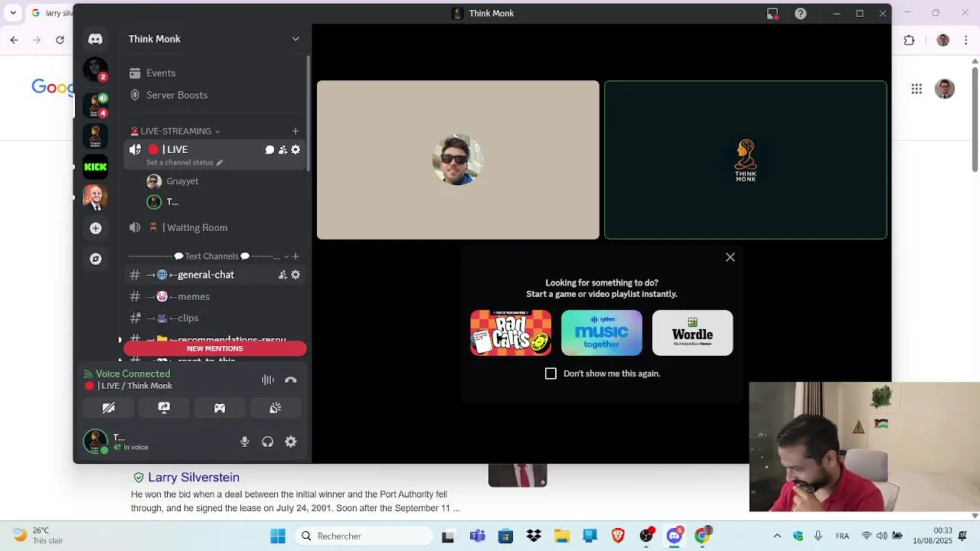980x551 pixels.
Task: Jump to NEW MENTIONS
Action: [x=215, y=348]
